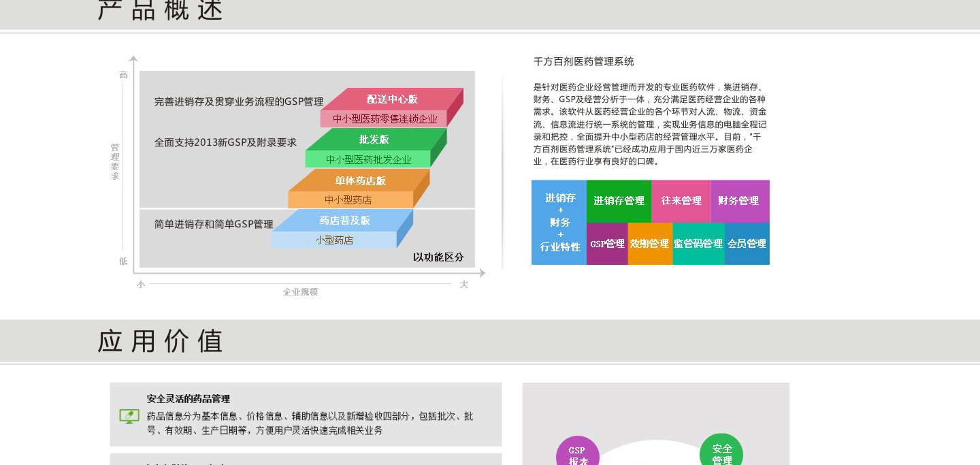
Task: Click the purple 财务管理 tile
Action: pyautogui.click(x=740, y=201)
